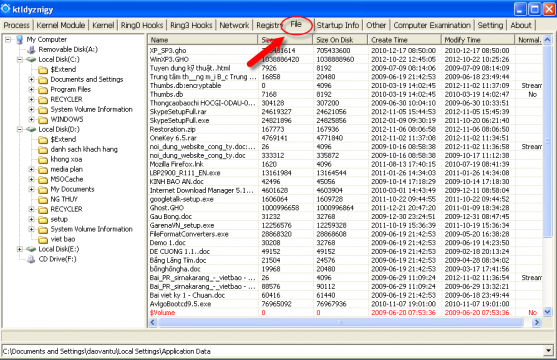Select the Mozilla Firefox.lnk file row
The width and height of the screenshot is (557, 360).
[345, 164]
